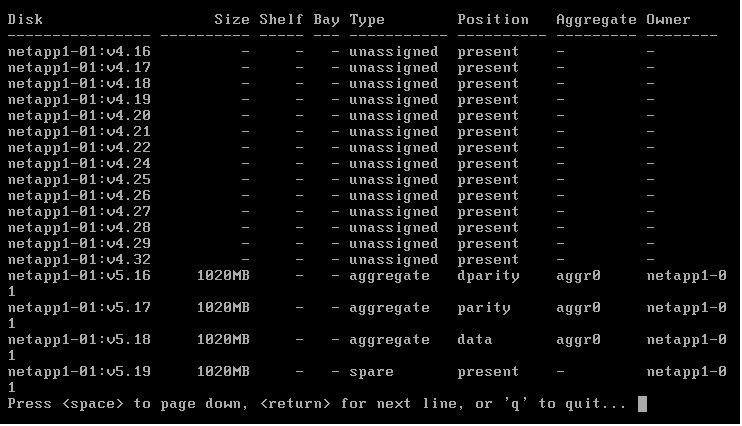Viewport: 742px width, 426px height.
Task: Click aggr0 aggregate for disk v5.18
Action: [578, 341]
